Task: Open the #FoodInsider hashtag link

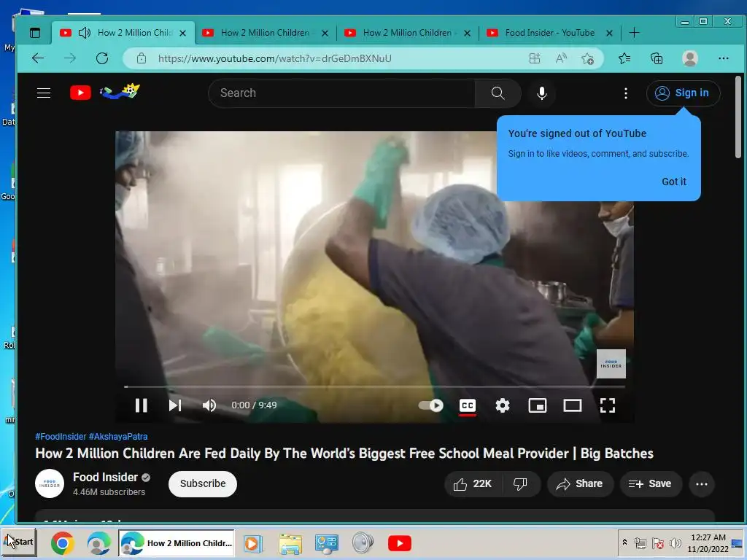Action: [61, 436]
